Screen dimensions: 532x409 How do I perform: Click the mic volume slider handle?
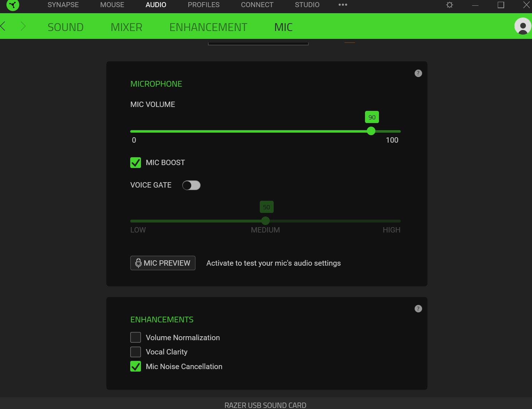(371, 131)
